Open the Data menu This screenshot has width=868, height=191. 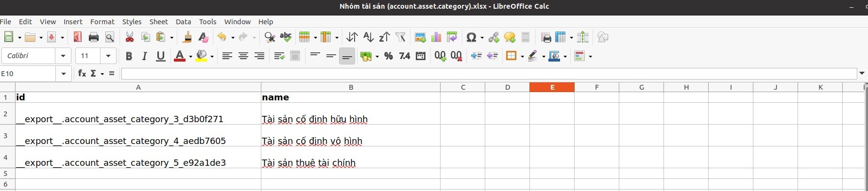(x=183, y=22)
